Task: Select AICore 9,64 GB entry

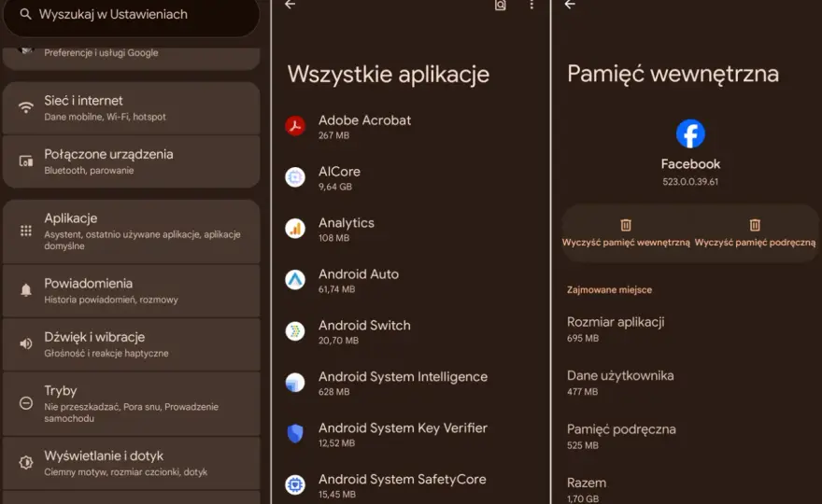Action: click(x=410, y=177)
